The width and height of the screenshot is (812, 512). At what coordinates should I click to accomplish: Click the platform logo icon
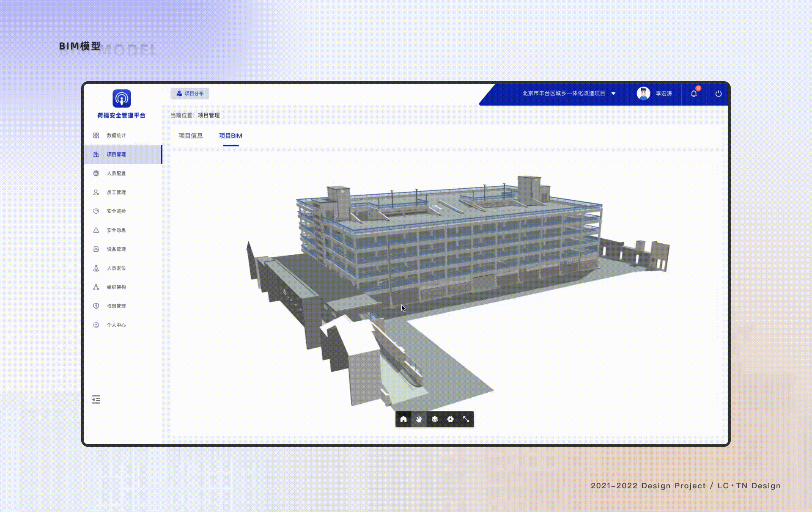[122, 99]
